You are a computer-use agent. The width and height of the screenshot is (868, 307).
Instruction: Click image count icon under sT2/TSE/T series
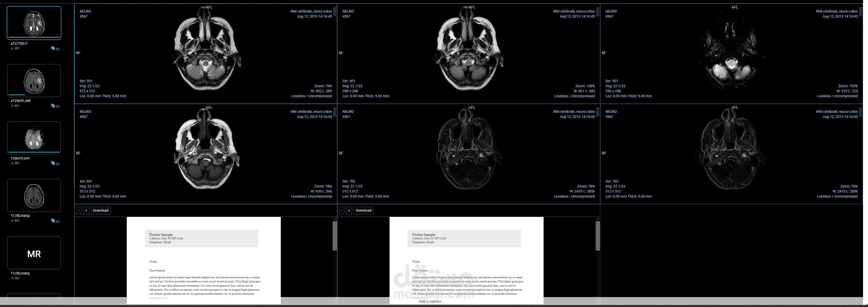(x=53, y=48)
